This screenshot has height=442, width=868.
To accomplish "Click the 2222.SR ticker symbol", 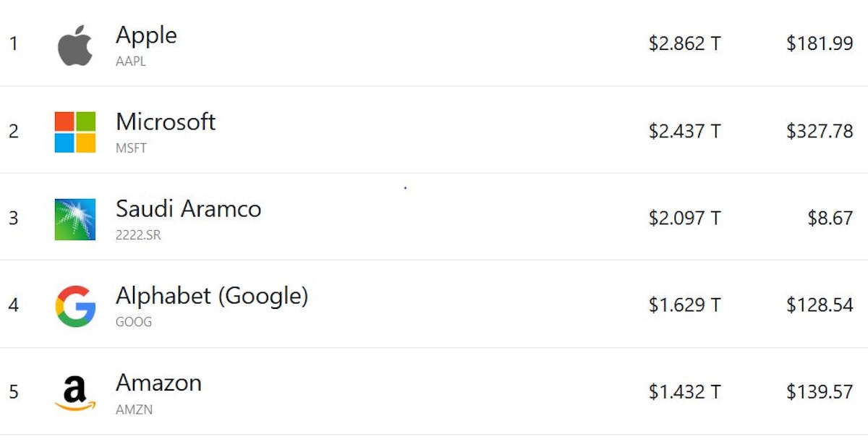I will (138, 236).
